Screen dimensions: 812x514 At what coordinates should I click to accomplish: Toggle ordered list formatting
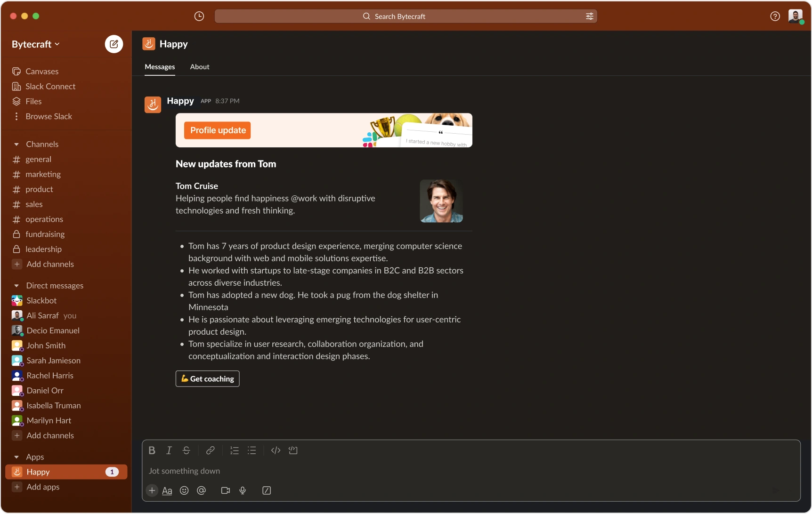234,450
